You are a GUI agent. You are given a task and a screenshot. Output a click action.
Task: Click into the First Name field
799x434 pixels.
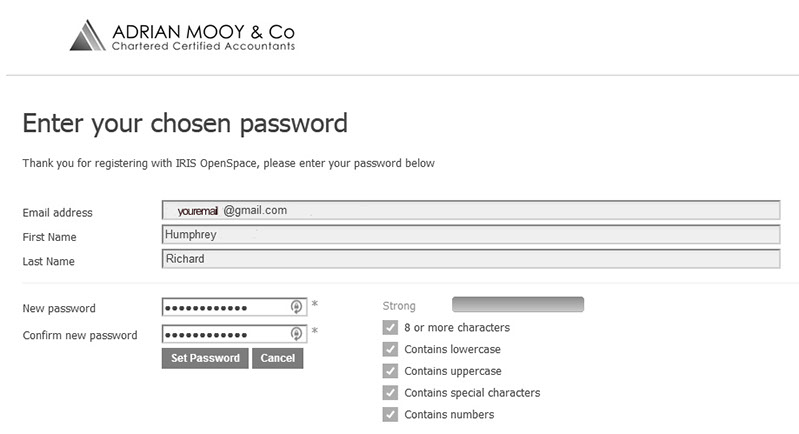[x=470, y=235]
